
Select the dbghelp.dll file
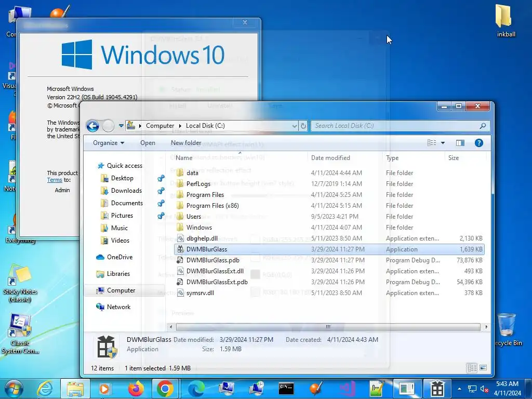pyautogui.click(x=202, y=238)
